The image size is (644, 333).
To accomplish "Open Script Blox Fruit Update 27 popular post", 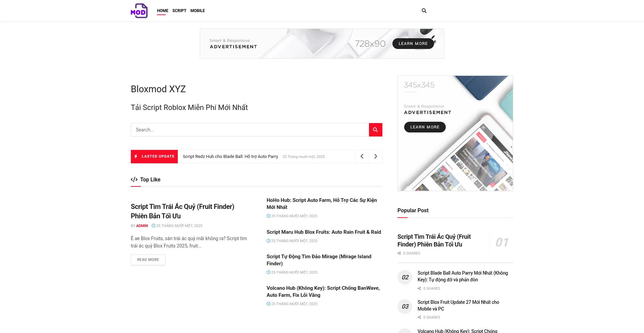I will (x=458, y=306).
